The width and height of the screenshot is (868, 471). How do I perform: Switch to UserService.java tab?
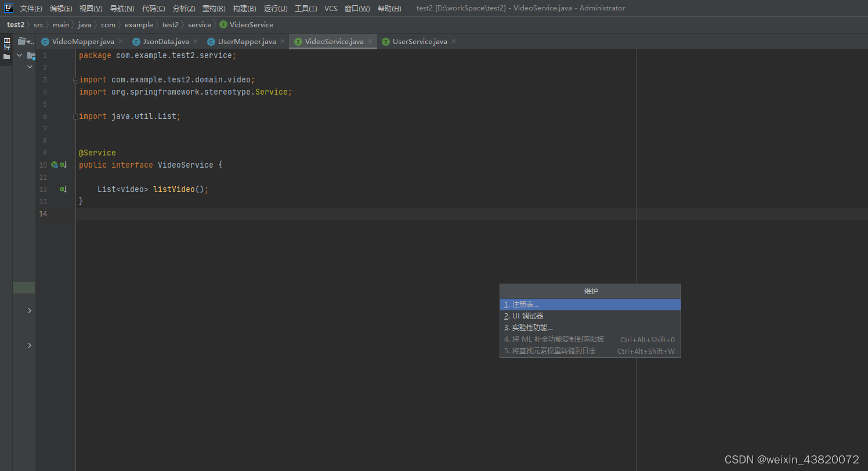click(x=420, y=42)
